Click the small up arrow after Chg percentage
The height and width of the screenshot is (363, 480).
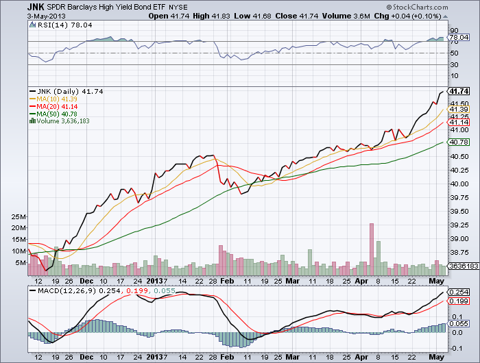tap(446, 16)
